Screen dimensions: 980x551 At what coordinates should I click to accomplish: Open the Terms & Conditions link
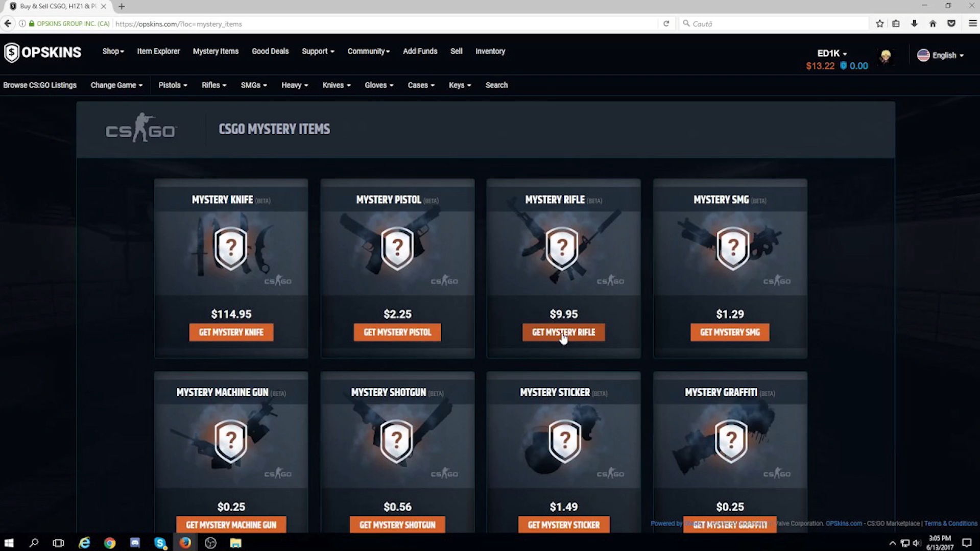950,523
